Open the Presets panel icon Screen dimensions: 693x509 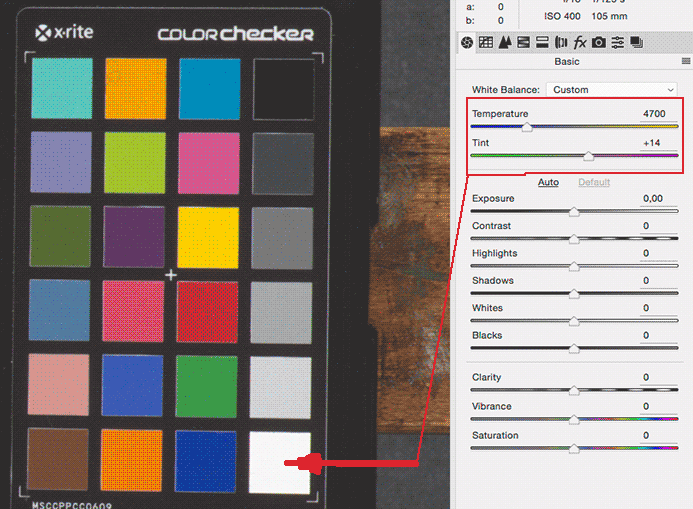click(x=618, y=42)
